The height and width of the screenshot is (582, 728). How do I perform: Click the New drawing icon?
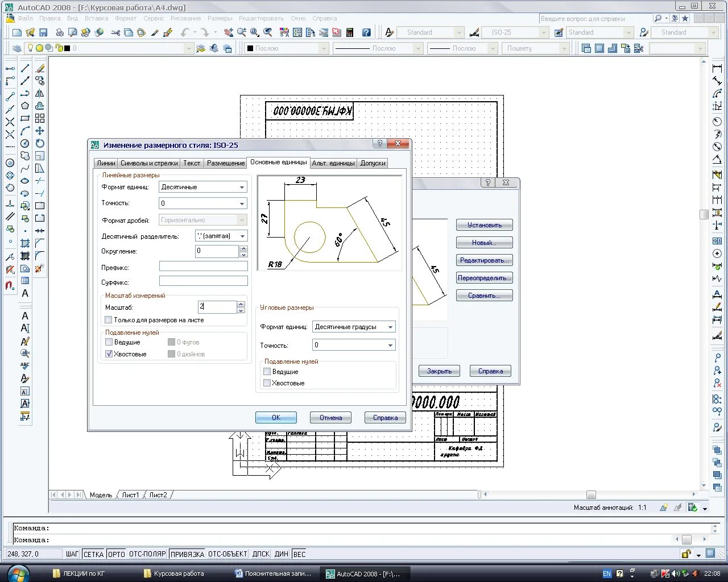click(16, 32)
